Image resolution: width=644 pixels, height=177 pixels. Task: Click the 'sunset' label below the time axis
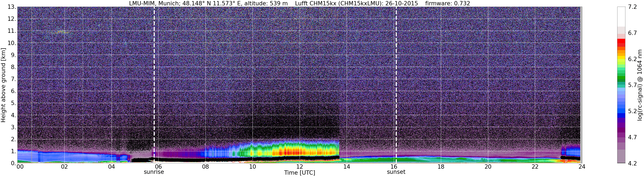click(x=396, y=172)
